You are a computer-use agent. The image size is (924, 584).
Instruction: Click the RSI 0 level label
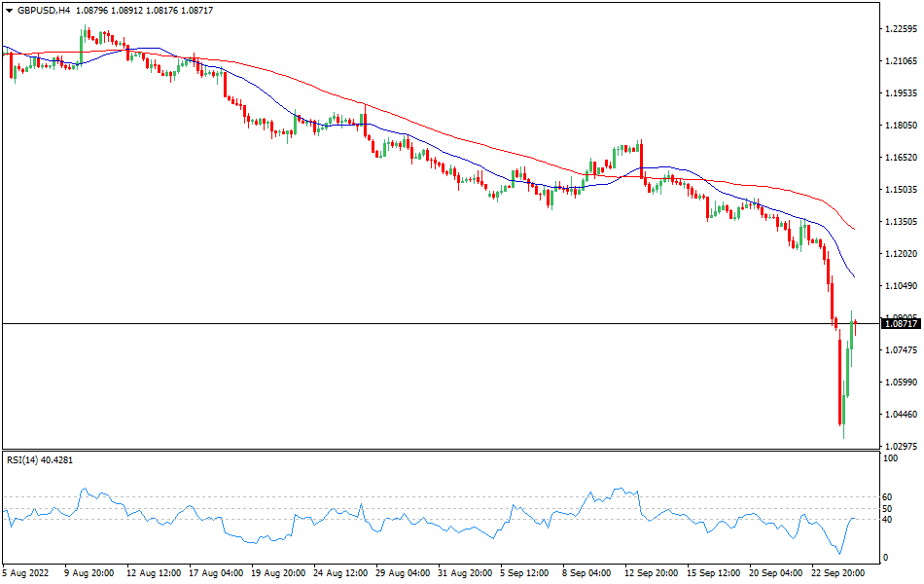pyautogui.click(x=884, y=558)
